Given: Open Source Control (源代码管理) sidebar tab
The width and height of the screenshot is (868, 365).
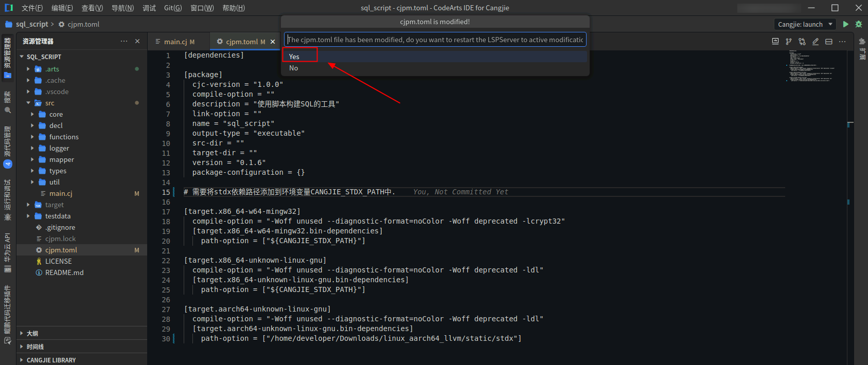Looking at the screenshot, I should click(8, 147).
